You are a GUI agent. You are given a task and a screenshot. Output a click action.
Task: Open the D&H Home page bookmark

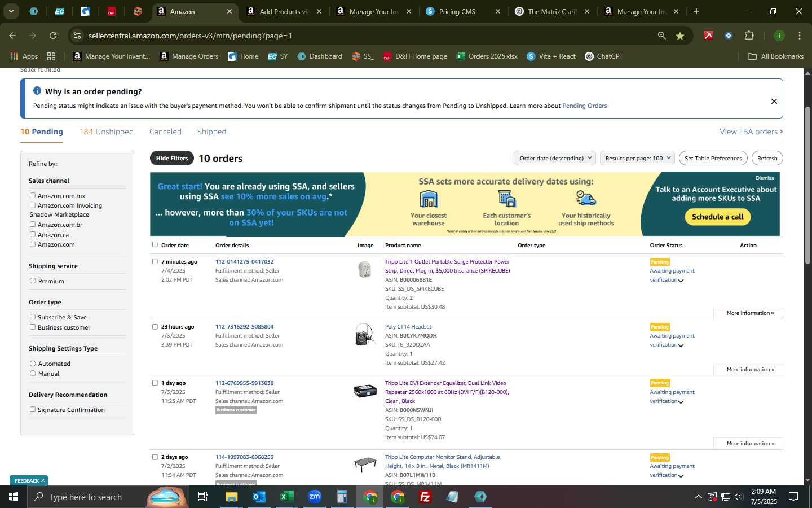click(x=415, y=56)
